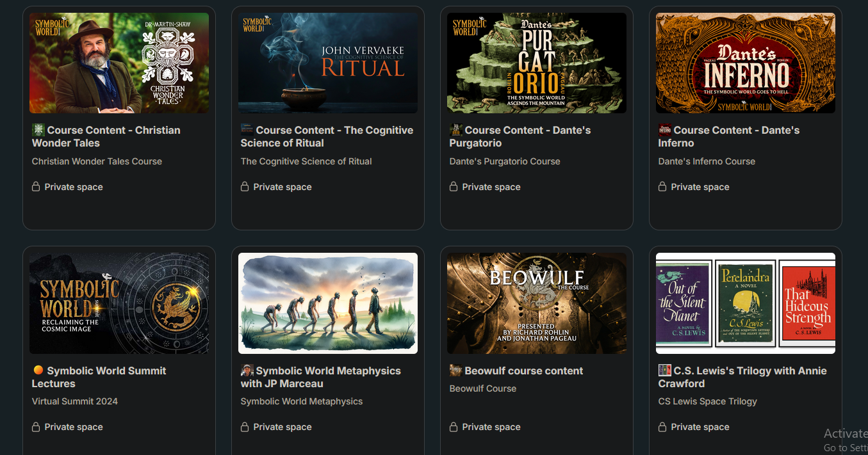The height and width of the screenshot is (455, 868).
Task: Click 'Private space' label on Ritual card
Action: click(x=283, y=187)
